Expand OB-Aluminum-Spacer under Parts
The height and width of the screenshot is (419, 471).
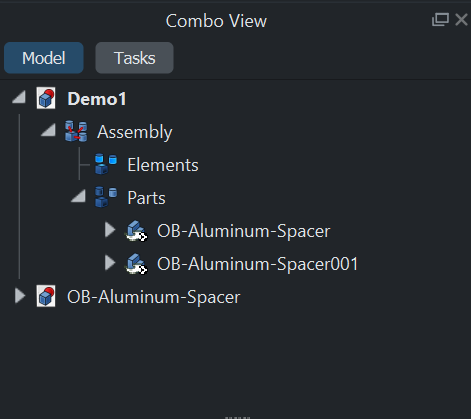(x=110, y=230)
